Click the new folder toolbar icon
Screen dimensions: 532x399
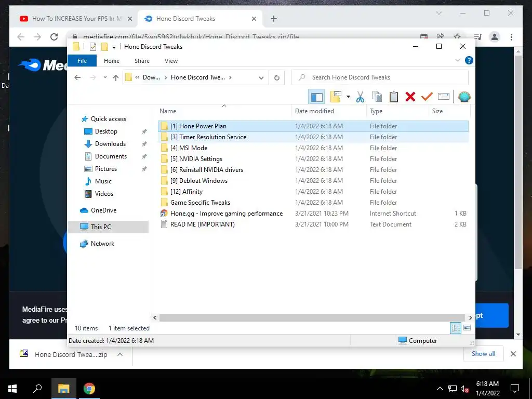[x=336, y=97]
